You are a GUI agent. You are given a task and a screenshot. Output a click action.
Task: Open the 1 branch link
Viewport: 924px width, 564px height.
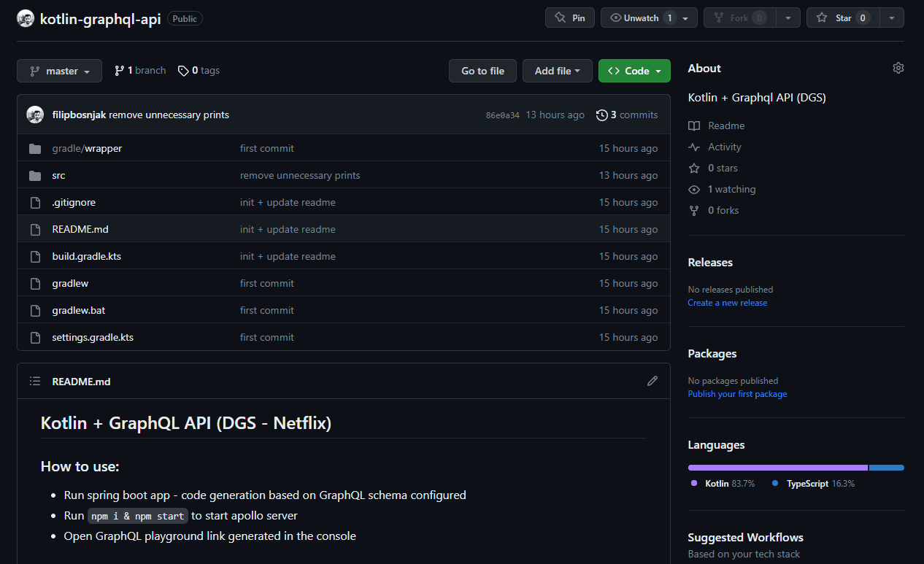point(140,71)
